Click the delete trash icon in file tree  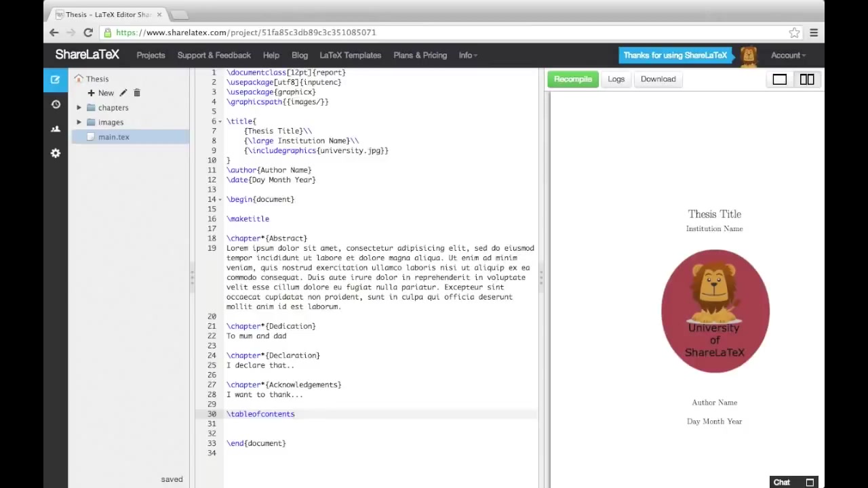click(136, 93)
